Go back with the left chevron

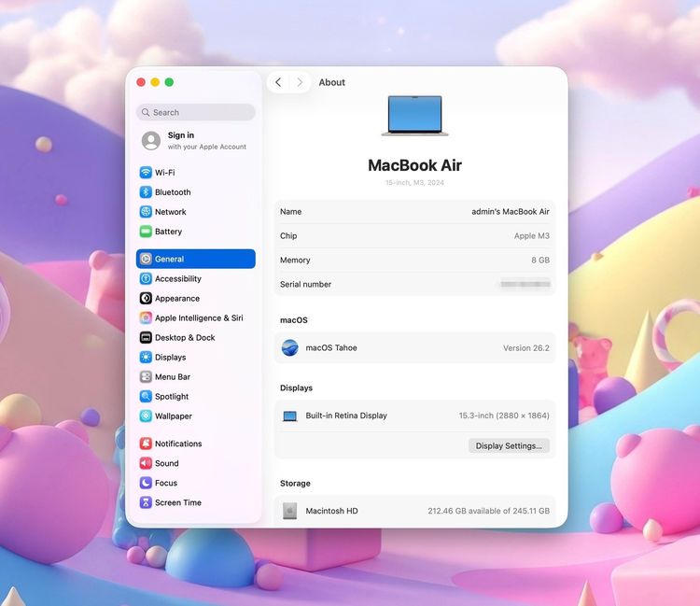pyautogui.click(x=278, y=82)
